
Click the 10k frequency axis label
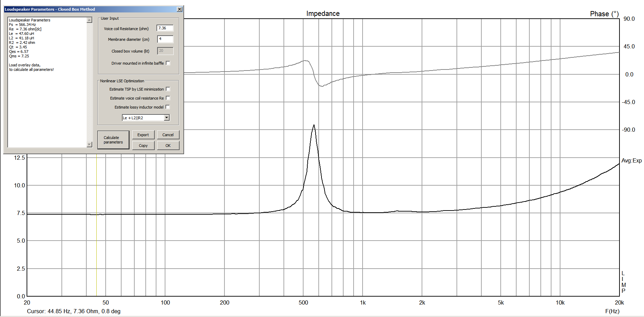[560, 302]
